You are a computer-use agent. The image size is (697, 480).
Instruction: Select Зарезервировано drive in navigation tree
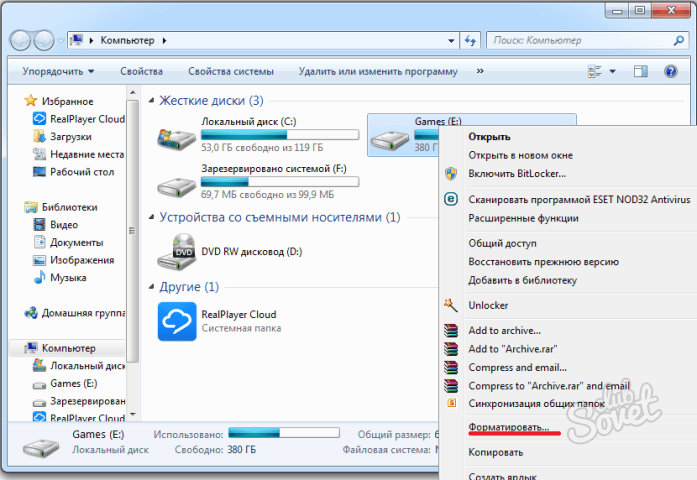[79, 401]
